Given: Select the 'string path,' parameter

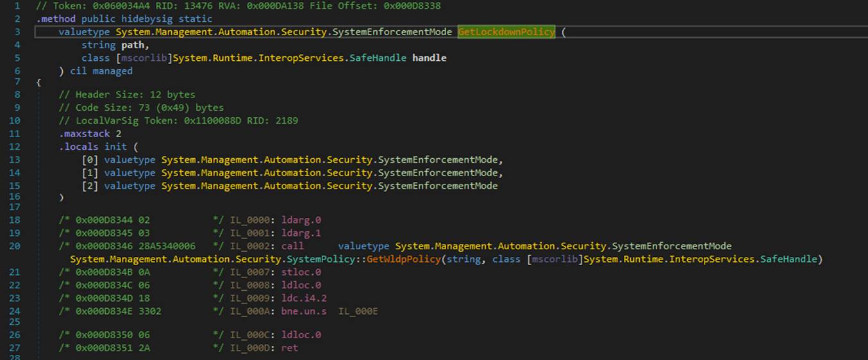Looking at the screenshot, I should point(115,45).
